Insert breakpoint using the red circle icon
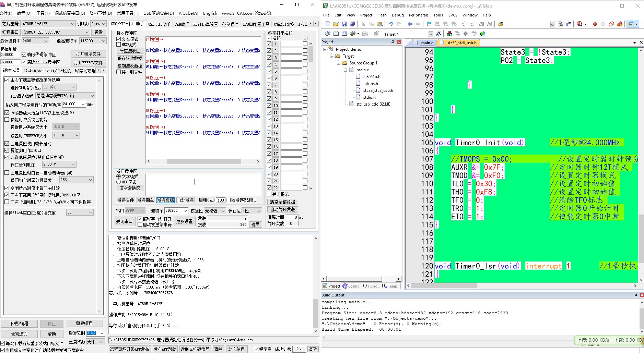644x353 pixels. (595, 24)
